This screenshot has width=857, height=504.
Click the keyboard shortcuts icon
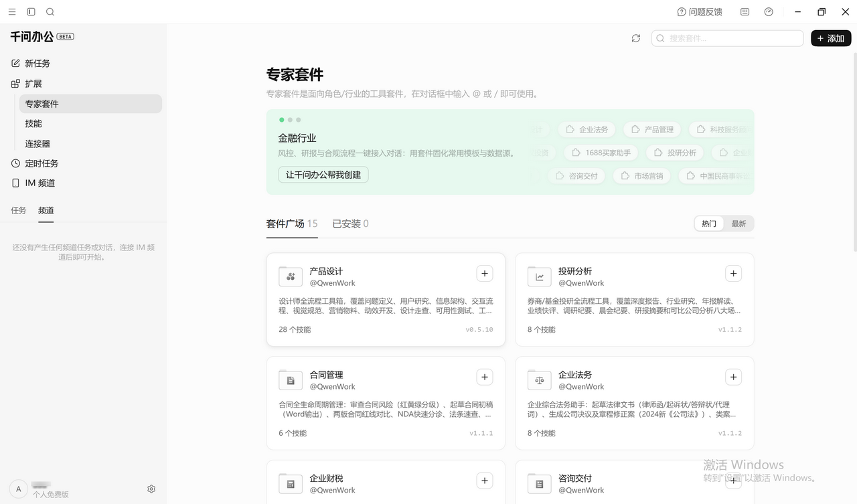(745, 12)
